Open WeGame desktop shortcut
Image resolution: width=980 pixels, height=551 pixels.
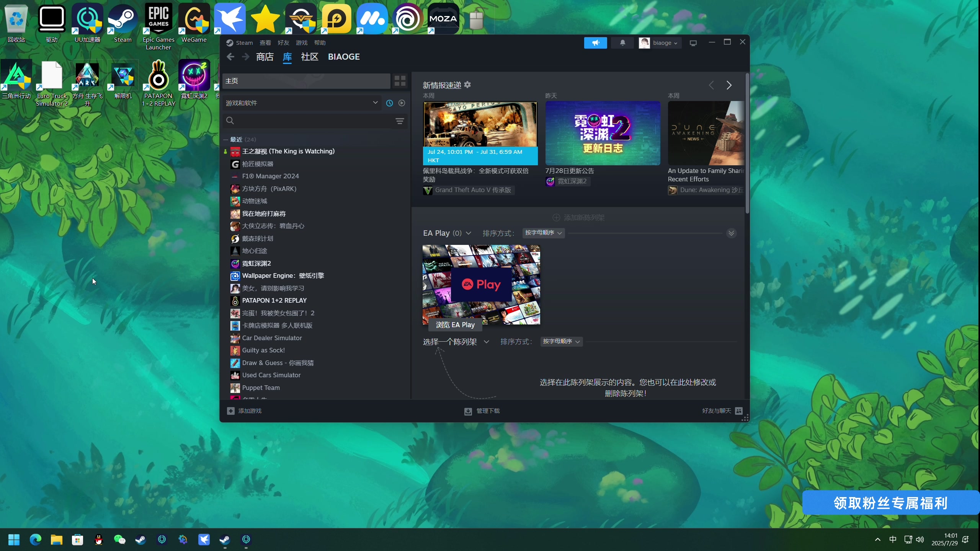tap(194, 24)
